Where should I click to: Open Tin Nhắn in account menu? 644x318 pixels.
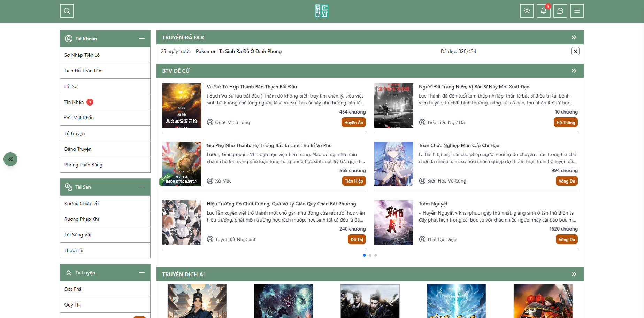[x=74, y=102]
